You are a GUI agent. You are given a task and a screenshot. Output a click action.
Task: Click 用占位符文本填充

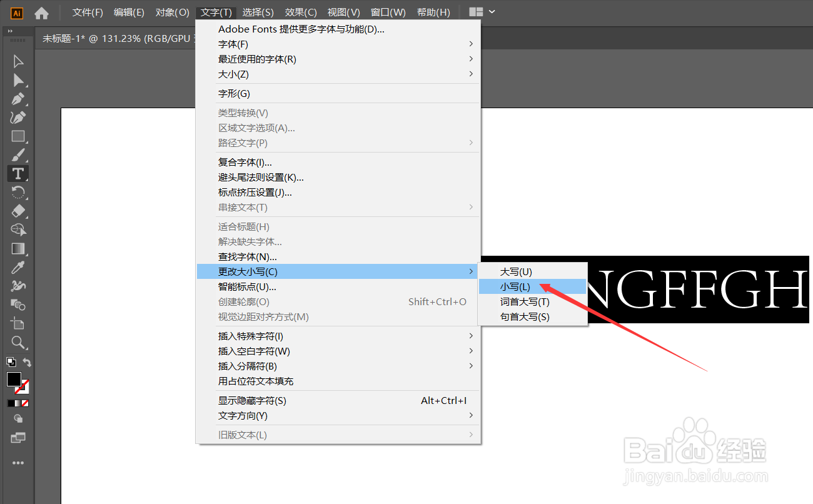coord(338,381)
